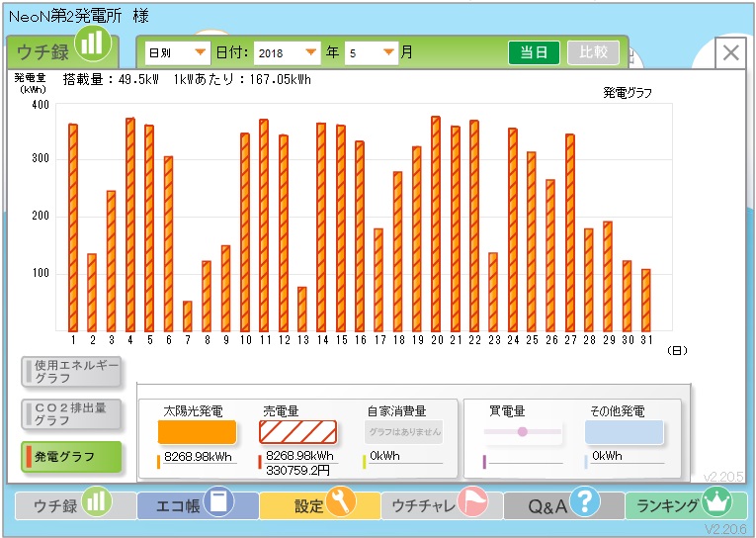
Task: Click the 0kWh value under 自家消費量
Action: pyautogui.click(x=384, y=456)
